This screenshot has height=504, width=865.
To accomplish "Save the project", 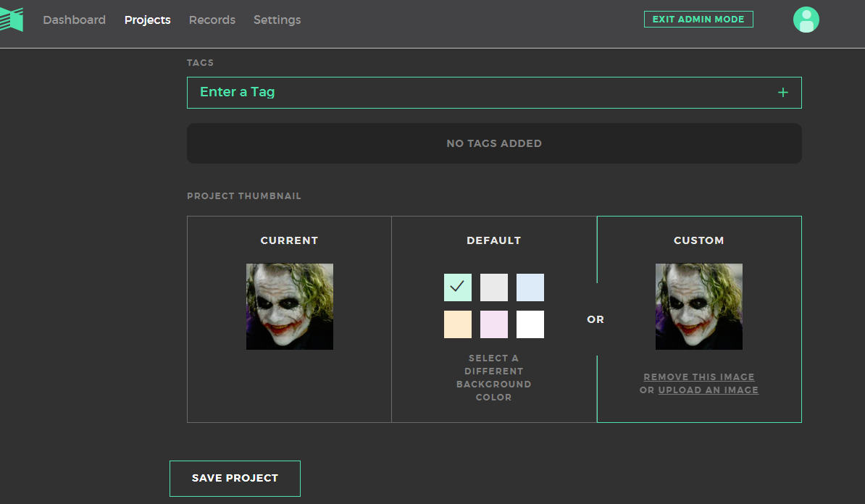I will (235, 479).
